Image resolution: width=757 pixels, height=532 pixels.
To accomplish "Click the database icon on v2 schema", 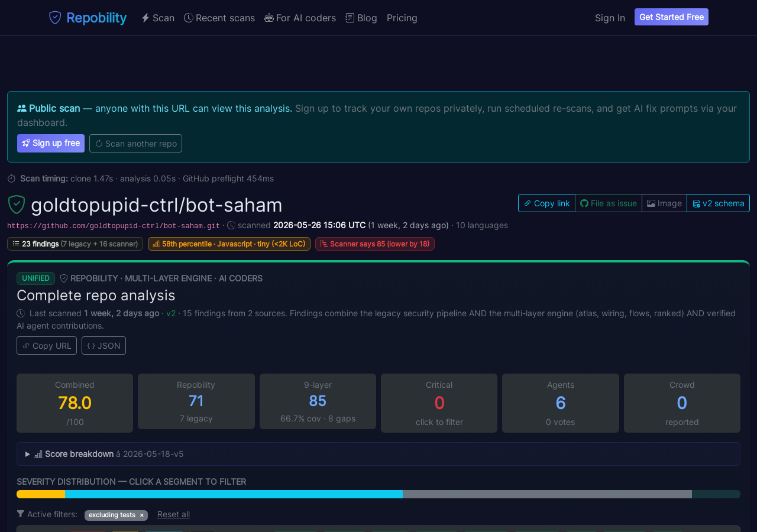I will point(697,204).
